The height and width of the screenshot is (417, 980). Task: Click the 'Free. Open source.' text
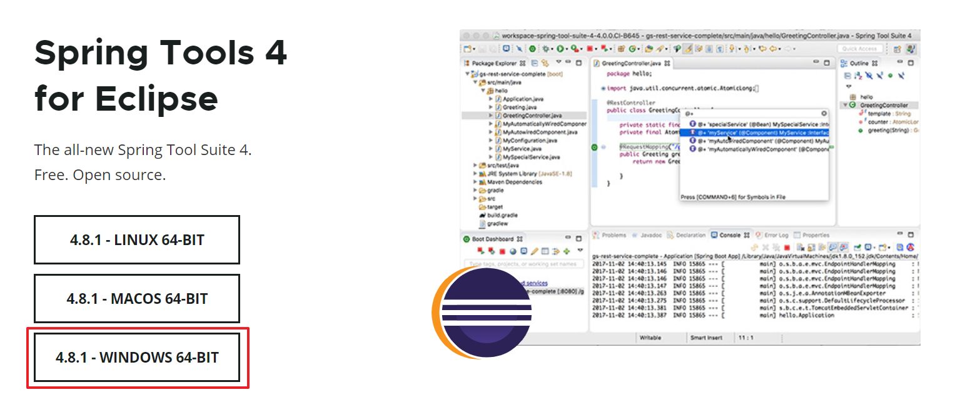pos(100,175)
